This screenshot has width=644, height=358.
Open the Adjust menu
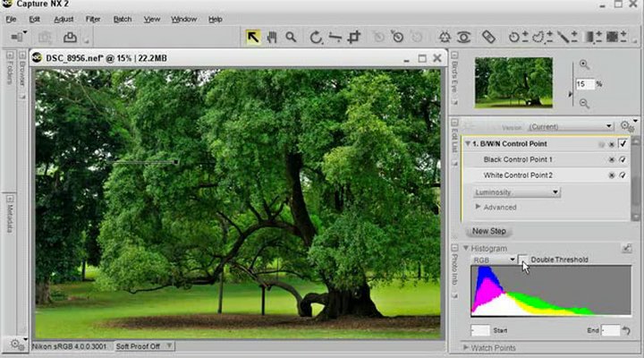click(64, 20)
